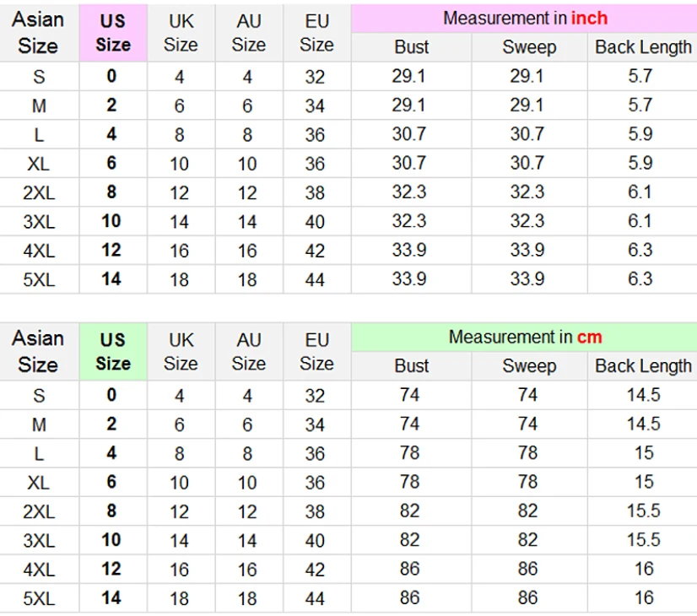This screenshot has height=616, width=697.
Task: Click Asian Size header in top table
Action: pos(38,33)
